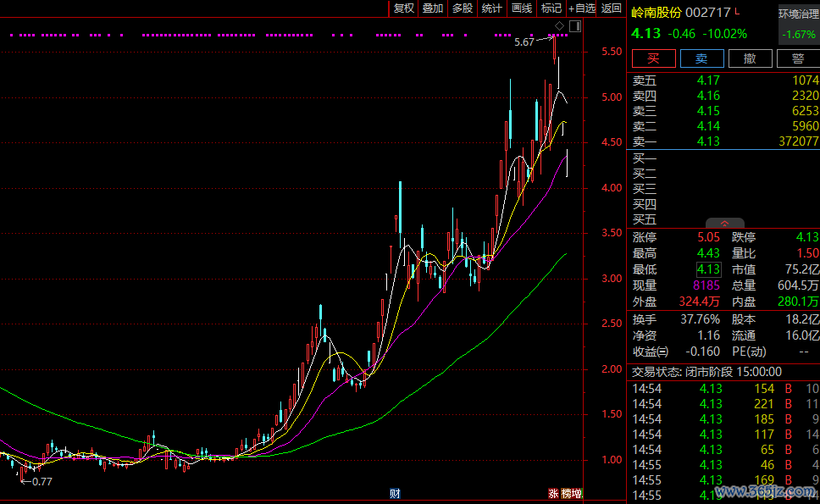Viewport: 820px width, 504px height.
Task: Click 返回 to go back
Action: [612, 8]
